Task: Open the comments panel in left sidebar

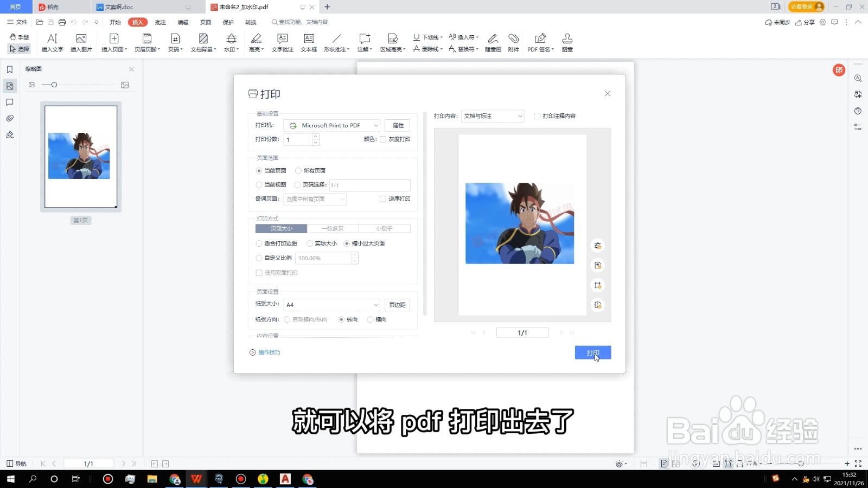Action: (10, 102)
